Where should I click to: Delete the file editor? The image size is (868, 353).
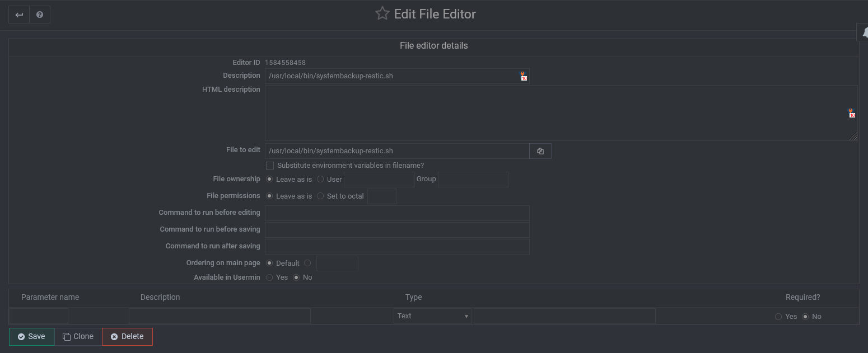point(127,336)
